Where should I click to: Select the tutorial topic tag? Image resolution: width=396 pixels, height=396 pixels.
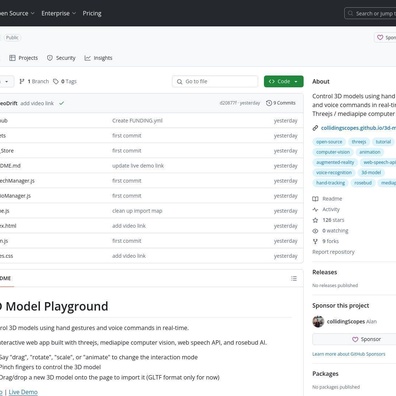[x=383, y=142]
